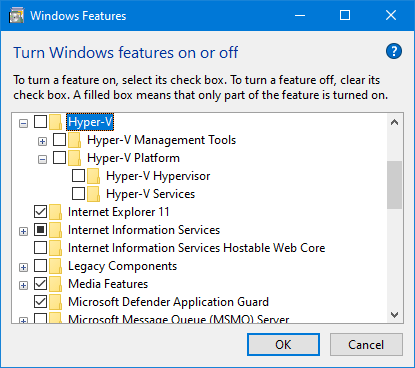
Task: Click folder icon beside Internet Information Services Hostable Web Core
Action: coord(56,248)
